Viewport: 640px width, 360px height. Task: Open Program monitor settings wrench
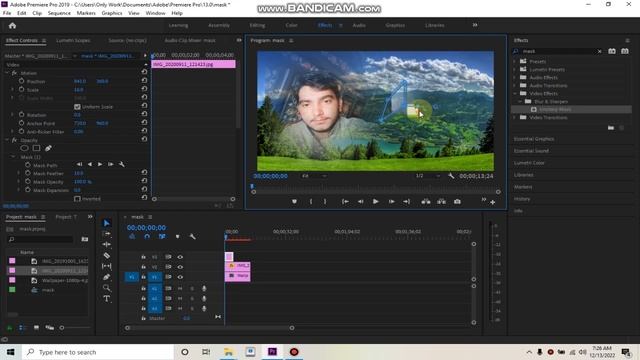coord(451,176)
